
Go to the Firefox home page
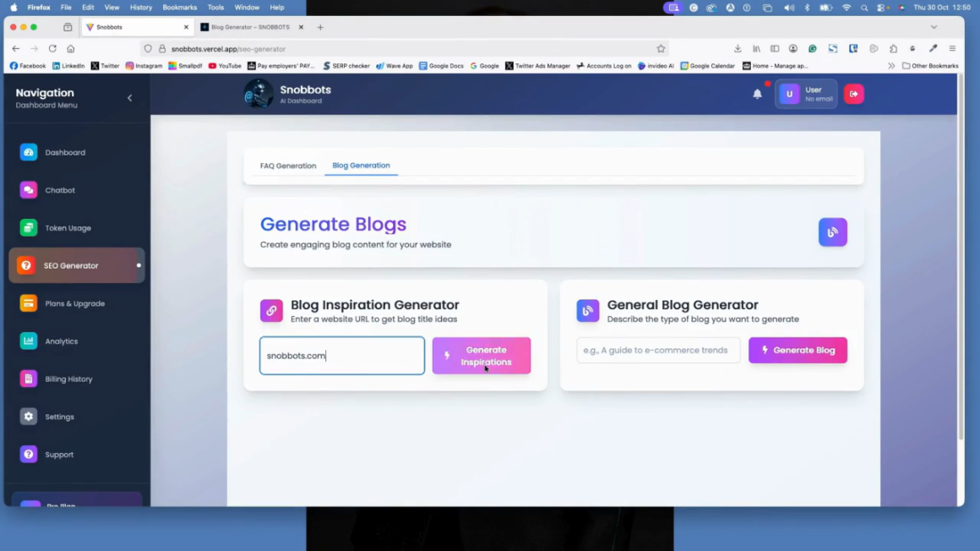point(71,49)
